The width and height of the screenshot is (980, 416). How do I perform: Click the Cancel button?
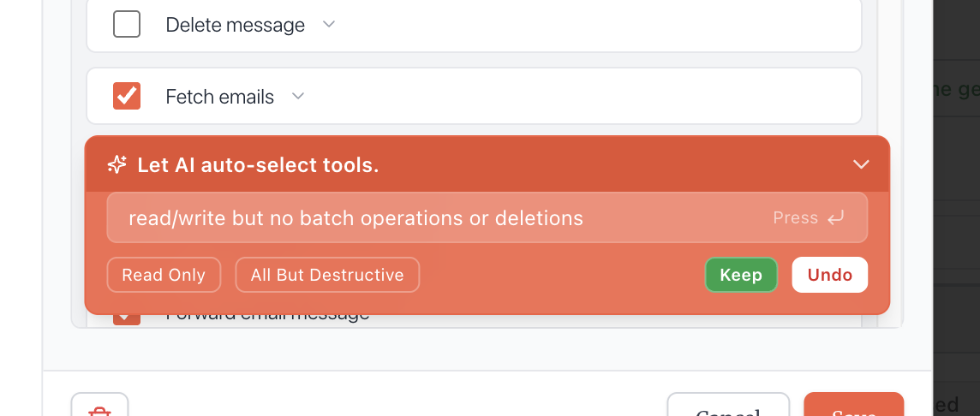click(728, 409)
